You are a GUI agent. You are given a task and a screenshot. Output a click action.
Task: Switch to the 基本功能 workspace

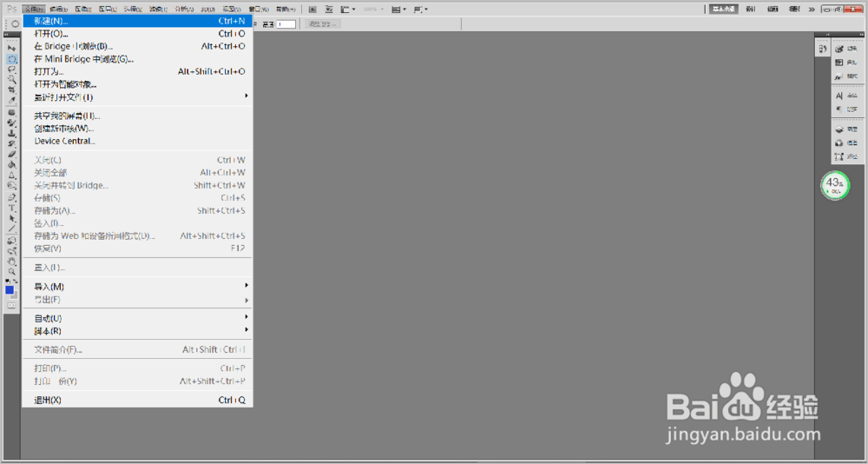724,10
